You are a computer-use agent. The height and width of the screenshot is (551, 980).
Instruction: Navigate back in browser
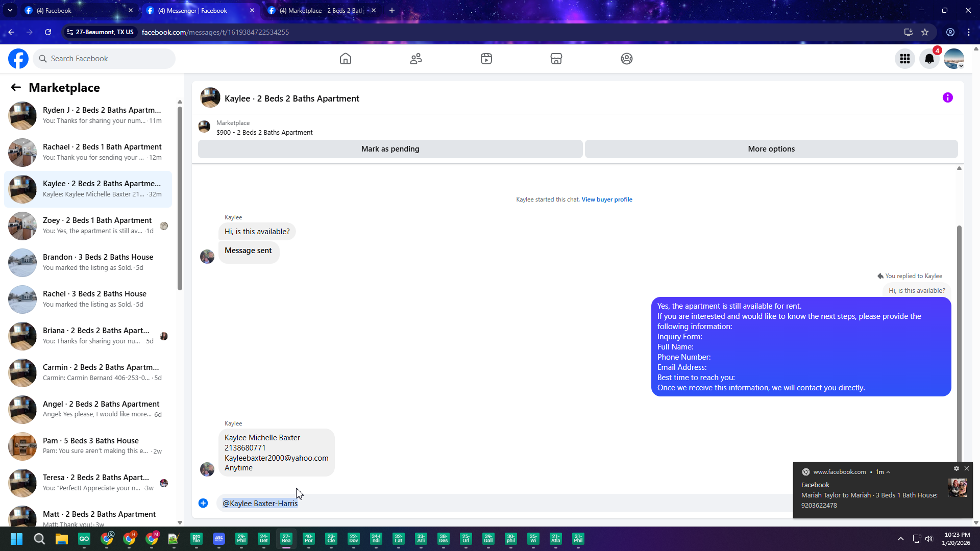tap(11, 32)
